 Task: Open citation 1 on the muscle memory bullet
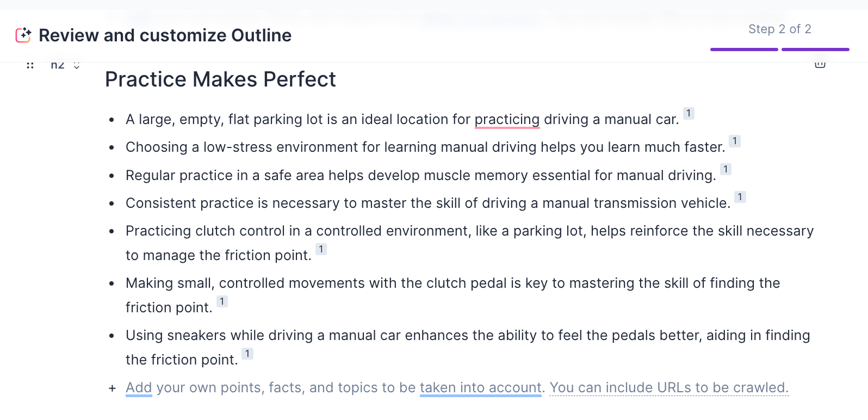pos(726,169)
